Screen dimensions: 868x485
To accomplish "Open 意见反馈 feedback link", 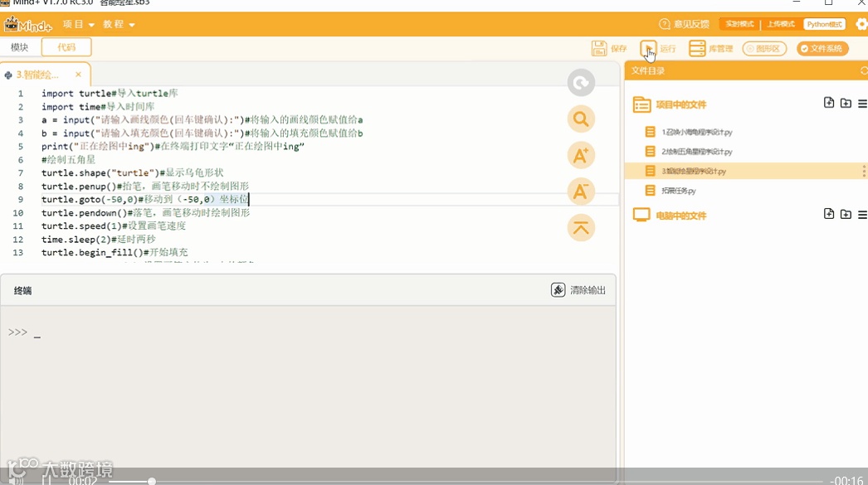I will [685, 24].
